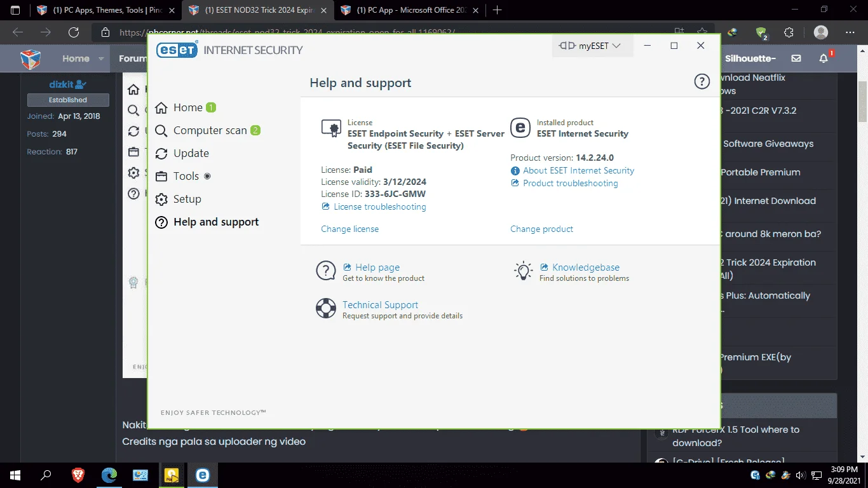This screenshot has width=868, height=488.
Task: Open the forum Home nav item
Action: (76, 58)
